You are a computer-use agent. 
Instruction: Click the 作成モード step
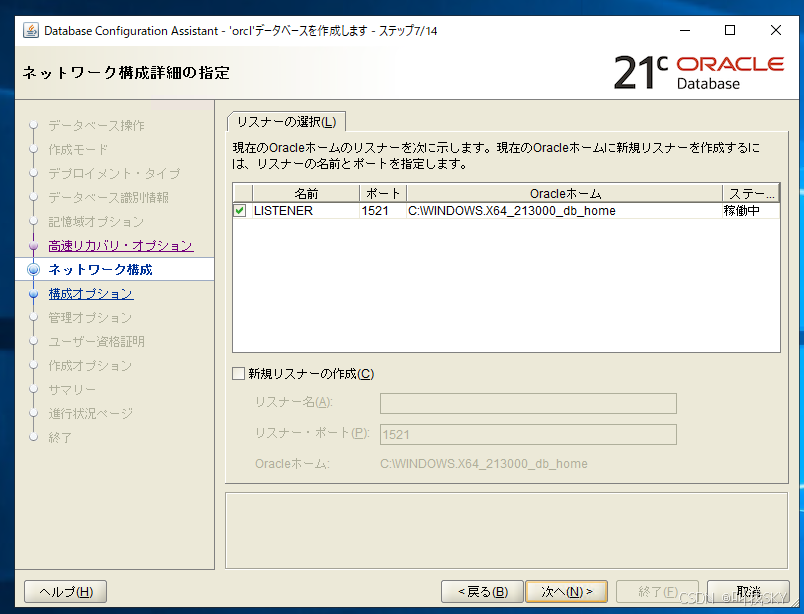(78, 149)
